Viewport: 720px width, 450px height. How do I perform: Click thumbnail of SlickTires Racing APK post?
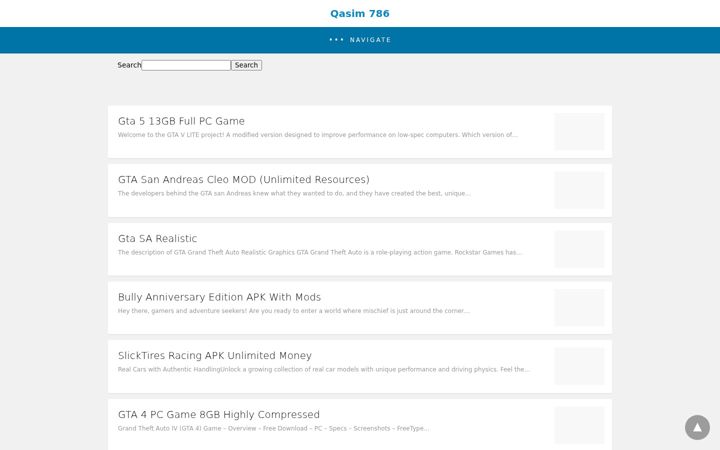coord(579,366)
